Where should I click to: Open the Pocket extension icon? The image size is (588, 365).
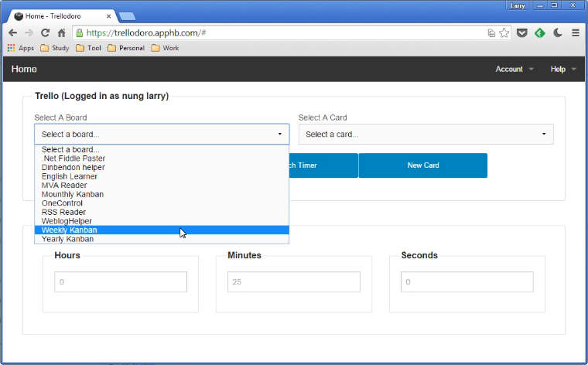[x=522, y=33]
